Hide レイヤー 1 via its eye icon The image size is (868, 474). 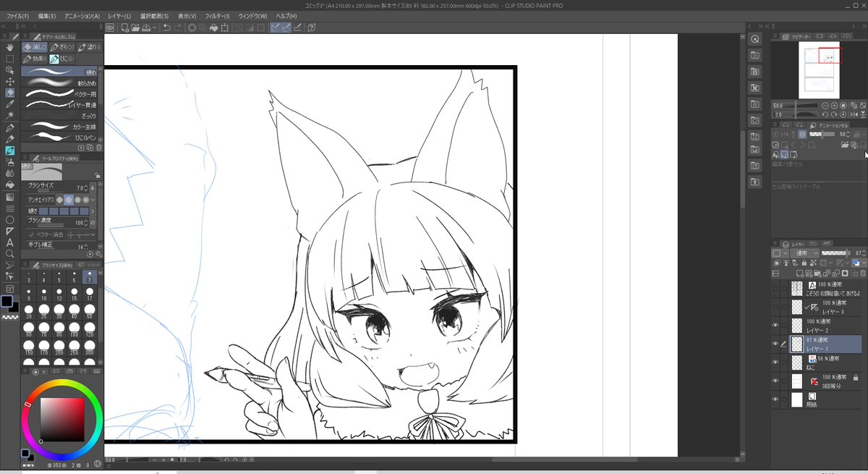[x=775, y=344]
